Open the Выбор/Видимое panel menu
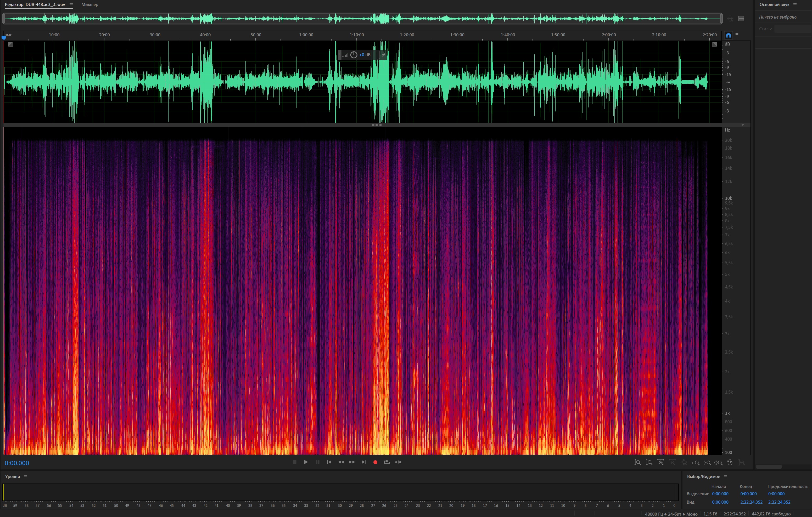 pyautogui.click(x=726, y=476)
